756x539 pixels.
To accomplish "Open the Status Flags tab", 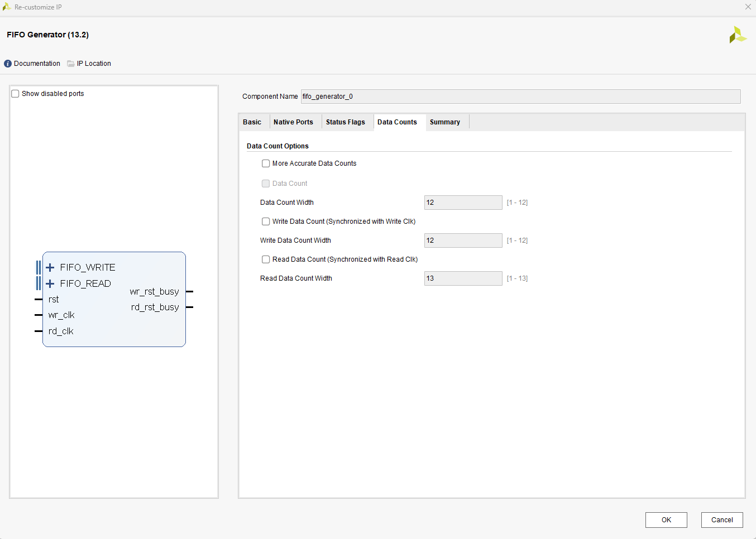I will (x=346, y=122).
